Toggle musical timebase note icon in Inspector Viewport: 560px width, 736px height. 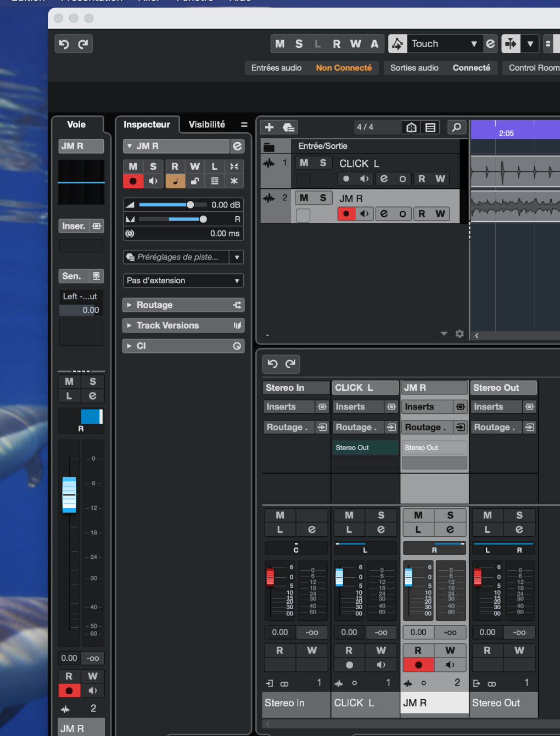tap(175, 181)
